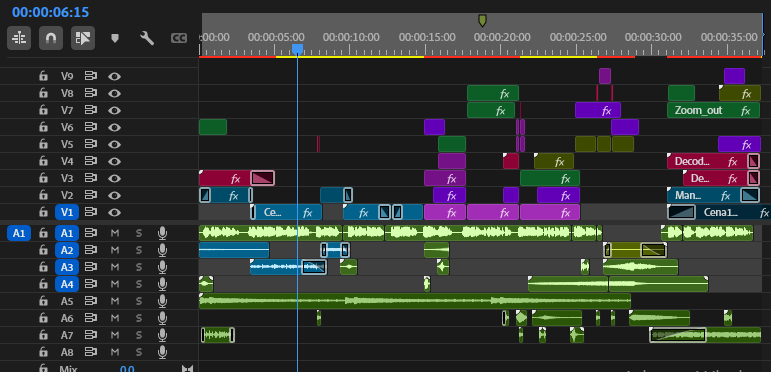Hide V5 track output eye

pos(115,144)
